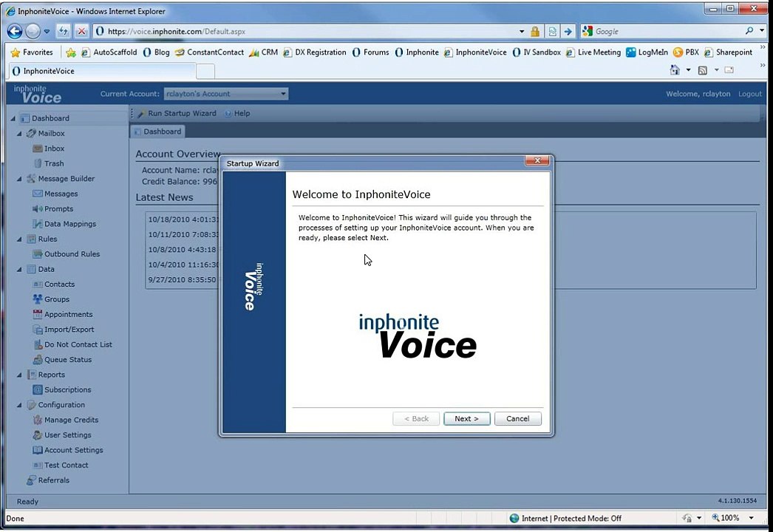Image resolution: width=773 pixels, height=532 pixels.
Task: Select the InphoniteVoice browser tab
Action: click(103, 71)
